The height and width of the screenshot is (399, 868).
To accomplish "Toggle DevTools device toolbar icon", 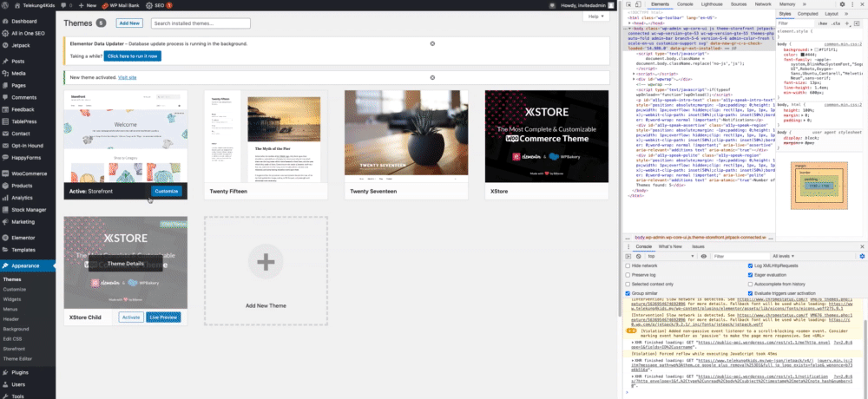I will point(640,4).
